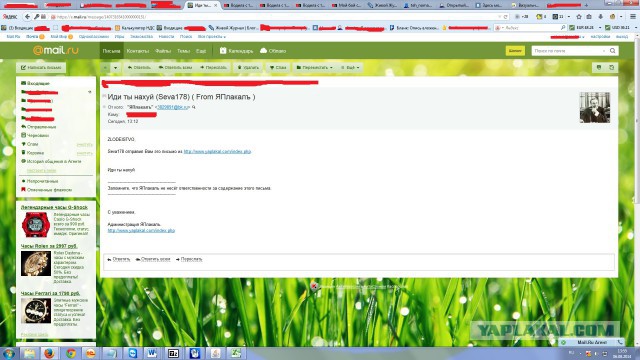
Task: Open selection dropdown arrow next to checkbox
Action: coord(116,67)
